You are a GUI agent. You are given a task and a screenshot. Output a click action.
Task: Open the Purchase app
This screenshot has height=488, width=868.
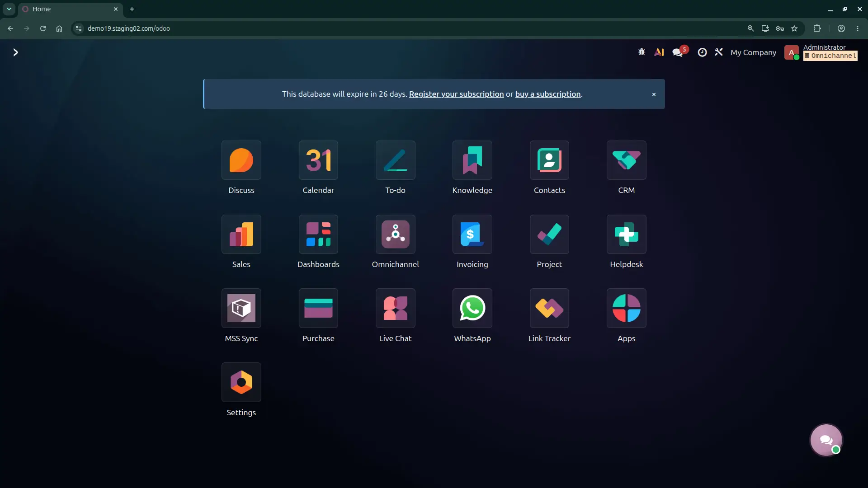(x=318, y=309)
